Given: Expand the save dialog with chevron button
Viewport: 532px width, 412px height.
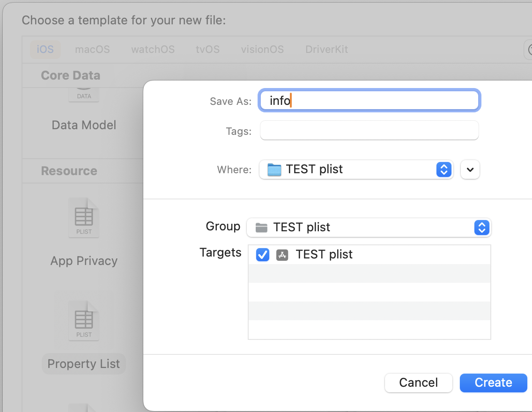Looking at the screenshot, I should pos(470,169).
